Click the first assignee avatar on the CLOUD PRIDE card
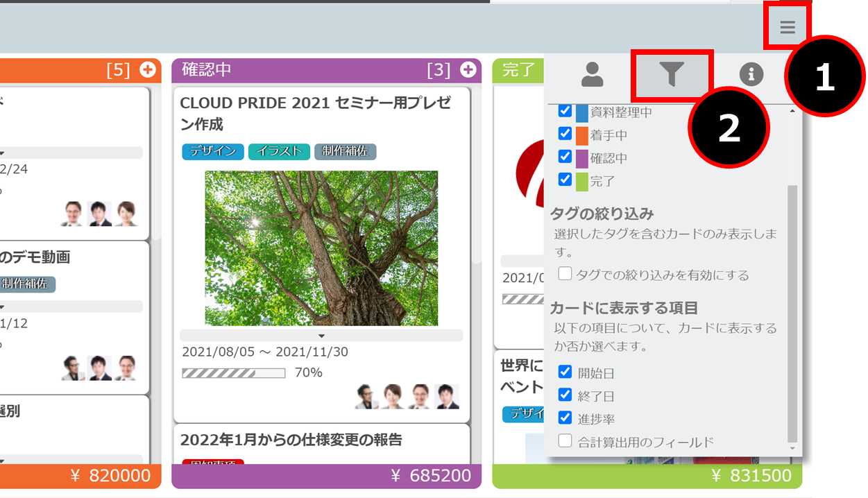Screen dimensions: 868x498 point(367,396)
